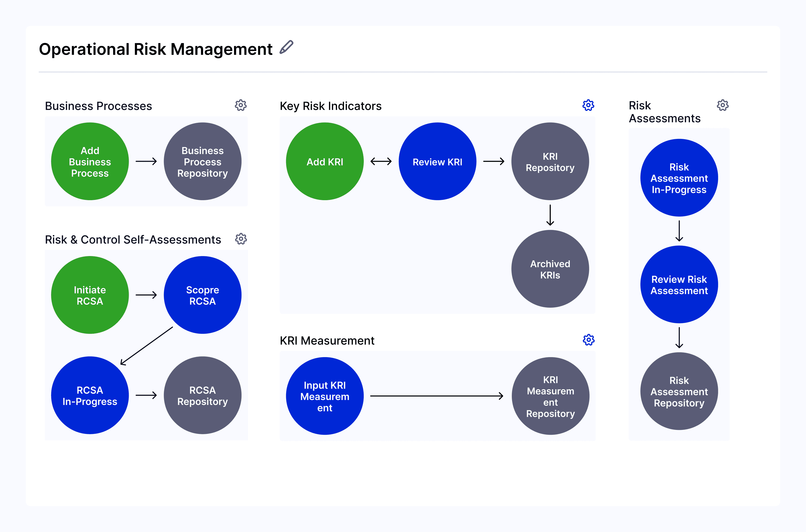
Task: Select Risk Assessment In-Progress node
Action: 679,177
